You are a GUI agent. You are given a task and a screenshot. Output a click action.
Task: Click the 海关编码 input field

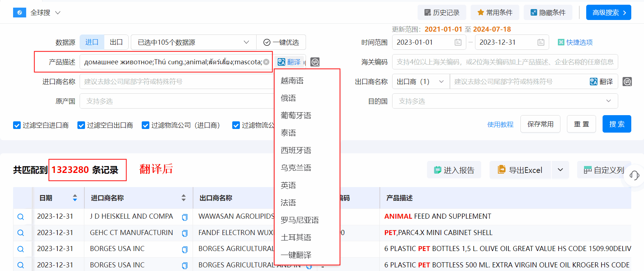point(505,62)
